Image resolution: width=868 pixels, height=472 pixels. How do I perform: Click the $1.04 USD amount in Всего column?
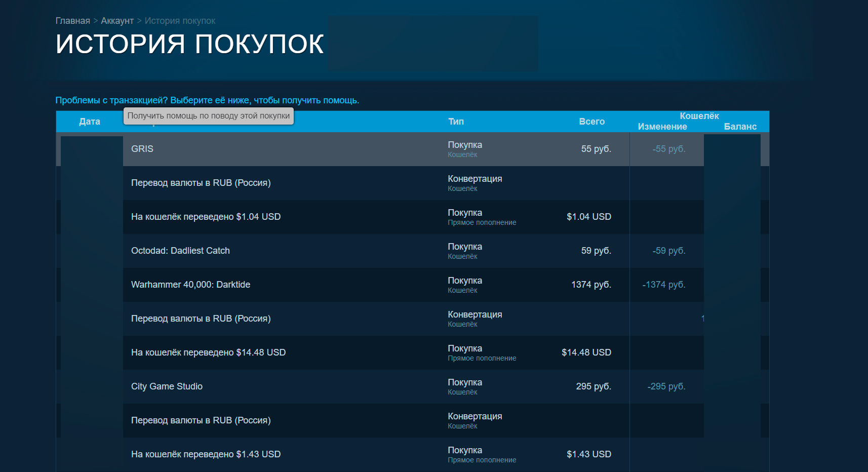[x=589, y=217]
